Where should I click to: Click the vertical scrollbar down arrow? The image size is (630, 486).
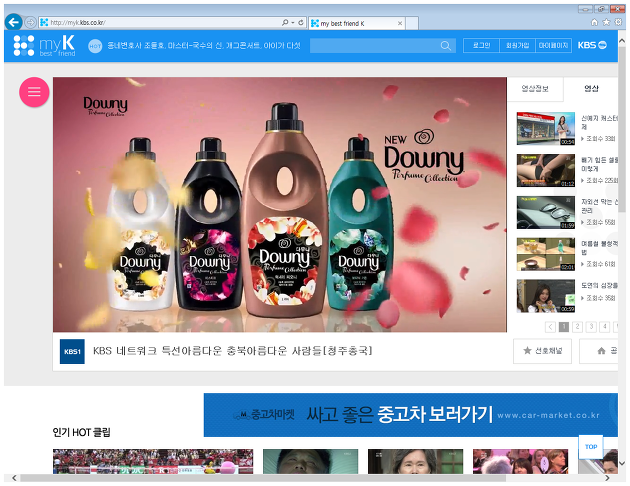point(622,464)
